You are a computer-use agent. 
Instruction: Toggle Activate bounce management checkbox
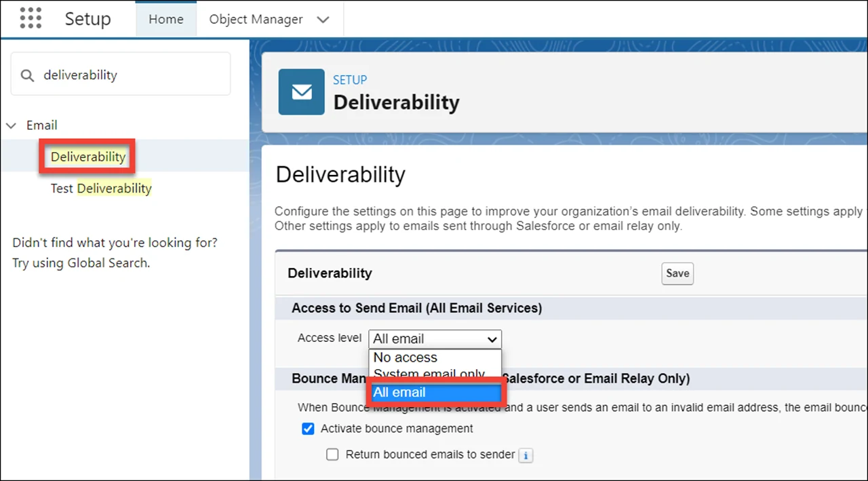click(x=309, y=429)
